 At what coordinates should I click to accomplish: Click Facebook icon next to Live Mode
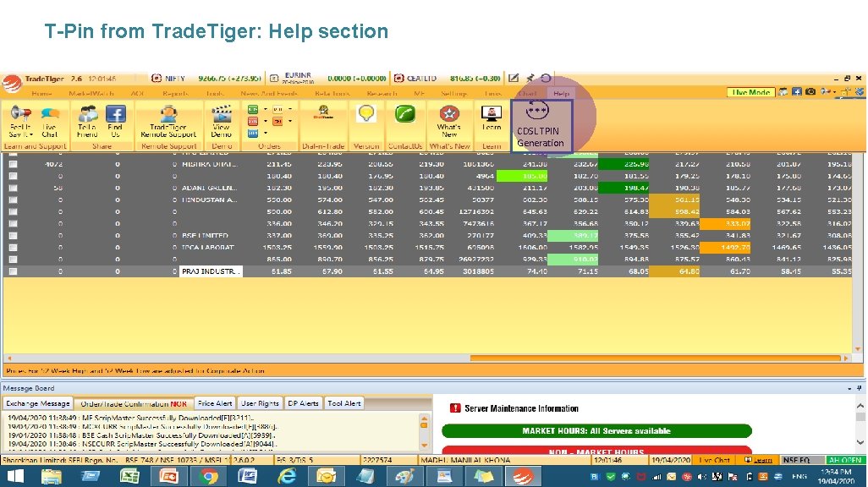pyautogui.click(x=797, y=92)
